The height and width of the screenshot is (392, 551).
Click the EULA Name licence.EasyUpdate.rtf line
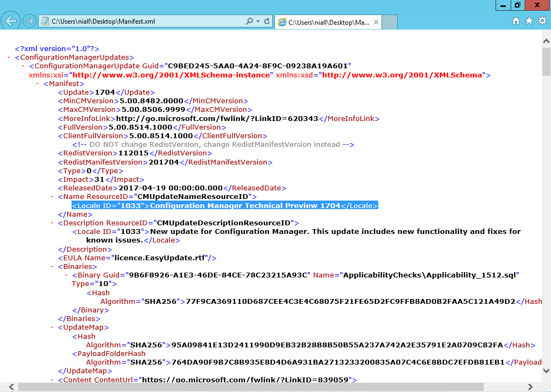(x=137, y=258)
